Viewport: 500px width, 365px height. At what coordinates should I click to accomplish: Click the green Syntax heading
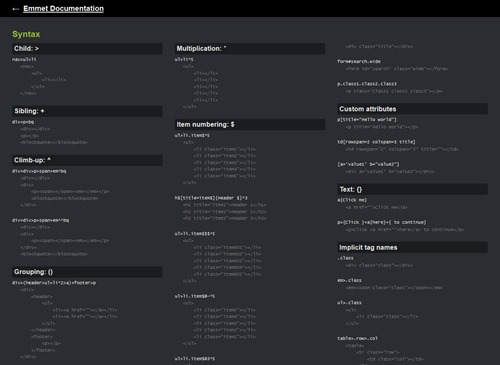26,34
